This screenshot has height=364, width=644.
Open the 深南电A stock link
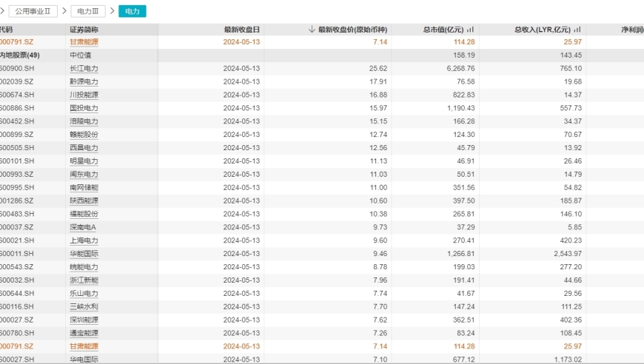coord(83,227)
